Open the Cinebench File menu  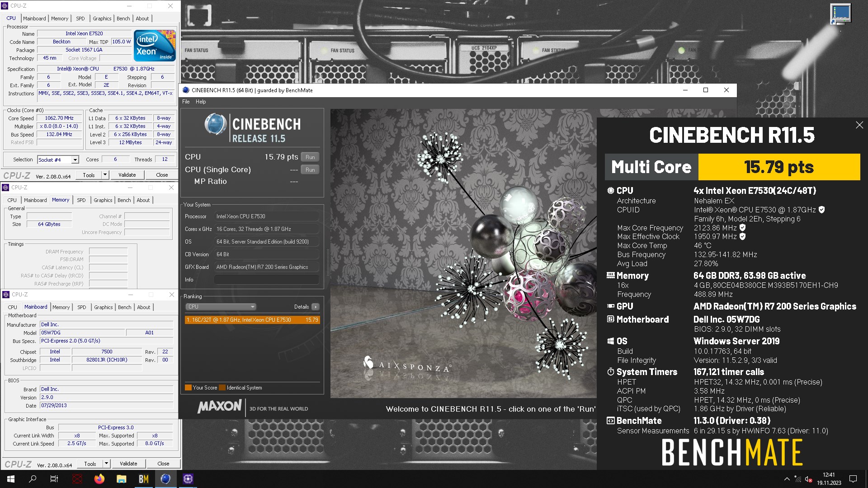click(186, 102)
